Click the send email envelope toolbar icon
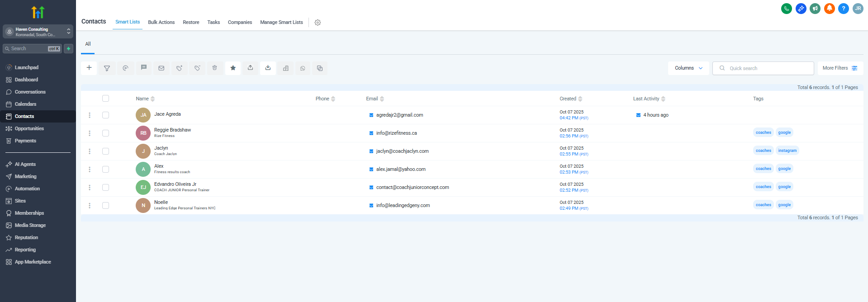868x302 pixels. (x=161, y=68)
